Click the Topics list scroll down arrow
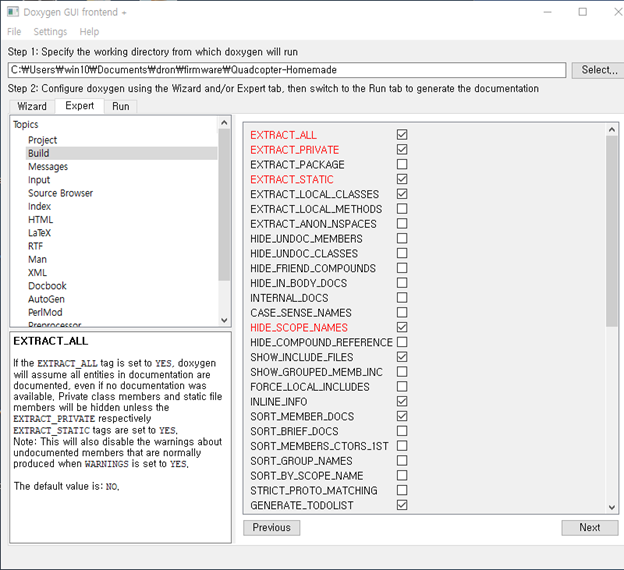624x570 pixels. 224,320
